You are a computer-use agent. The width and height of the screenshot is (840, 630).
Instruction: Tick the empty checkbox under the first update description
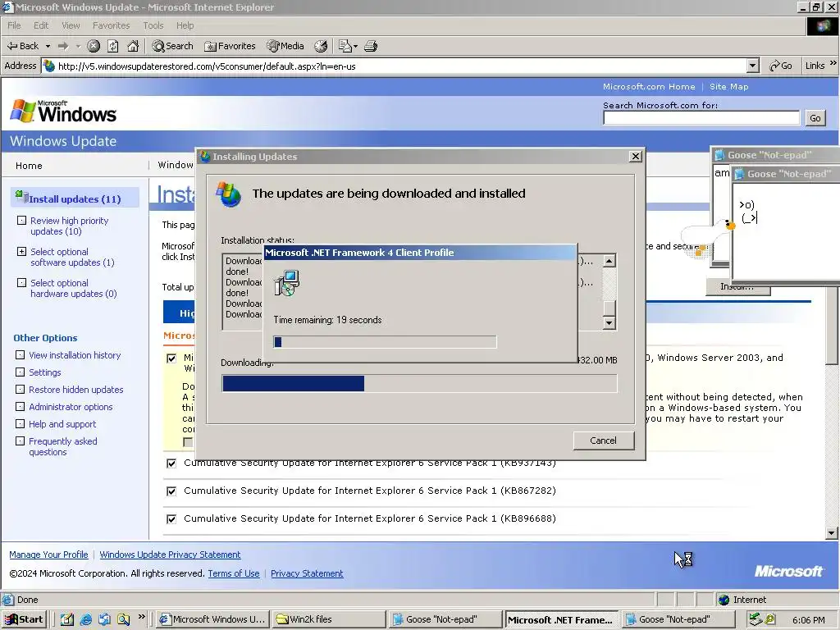pos(188,442)
